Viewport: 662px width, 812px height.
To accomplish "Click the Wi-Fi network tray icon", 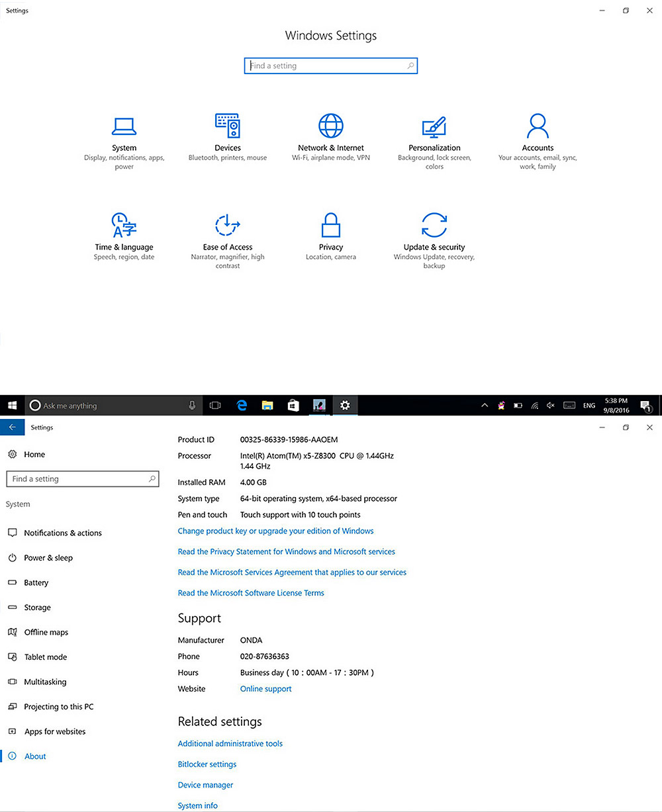I will point(535,405).
